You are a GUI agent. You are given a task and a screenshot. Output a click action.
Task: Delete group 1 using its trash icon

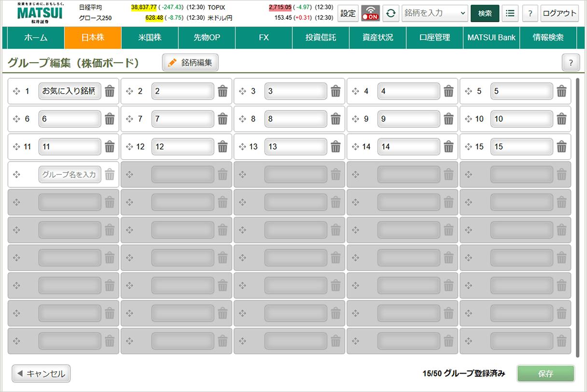110,91
